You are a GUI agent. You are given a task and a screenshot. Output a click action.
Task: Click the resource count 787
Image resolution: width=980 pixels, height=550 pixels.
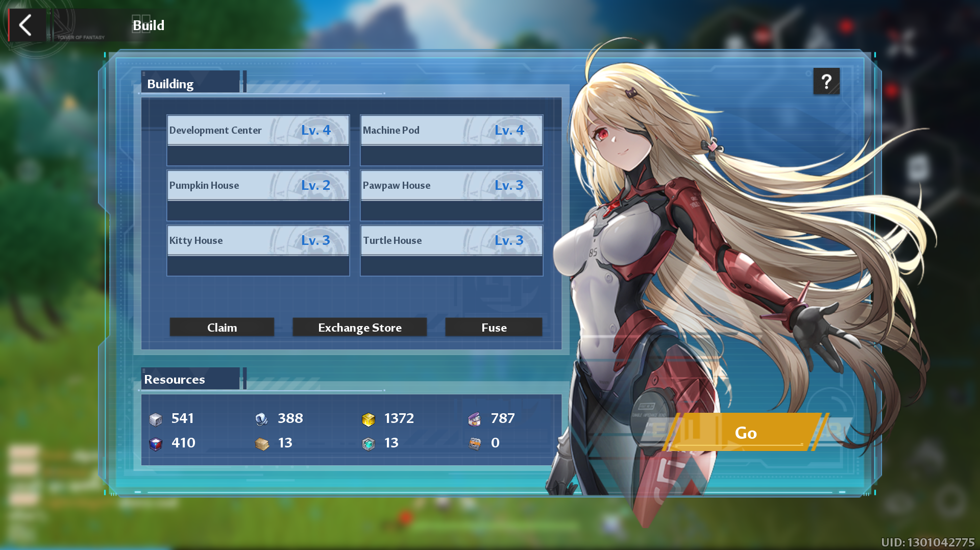point(503,418)
